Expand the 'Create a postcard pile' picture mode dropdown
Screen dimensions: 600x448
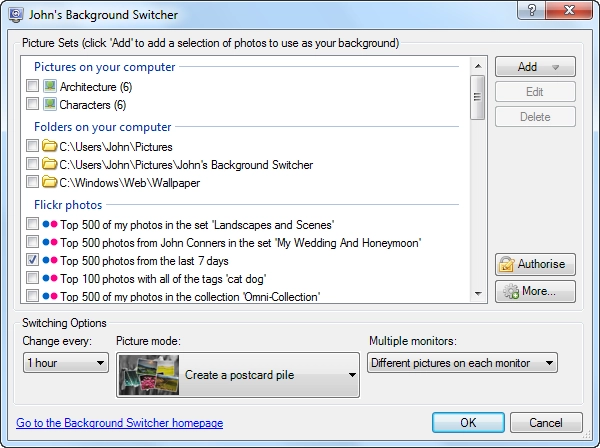(x=238, y=375)
